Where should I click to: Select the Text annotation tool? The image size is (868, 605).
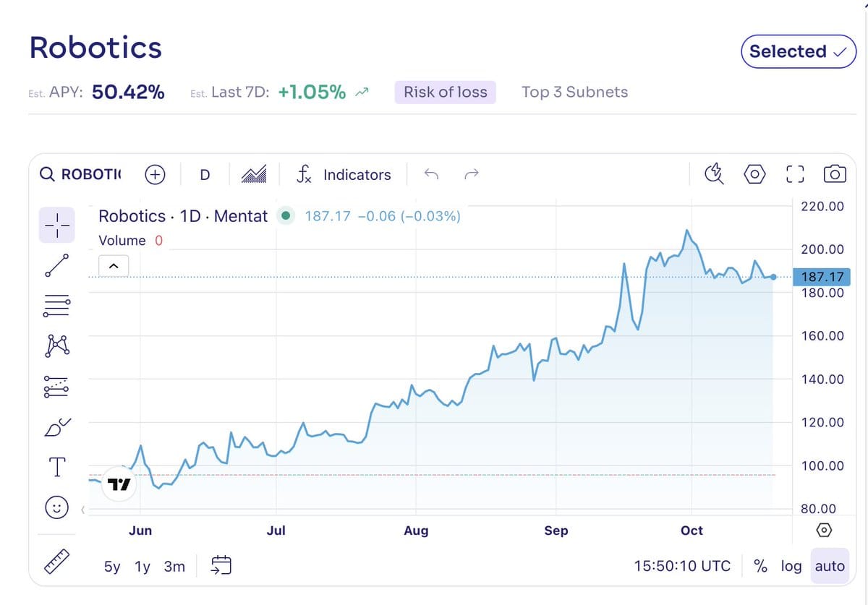56,468
